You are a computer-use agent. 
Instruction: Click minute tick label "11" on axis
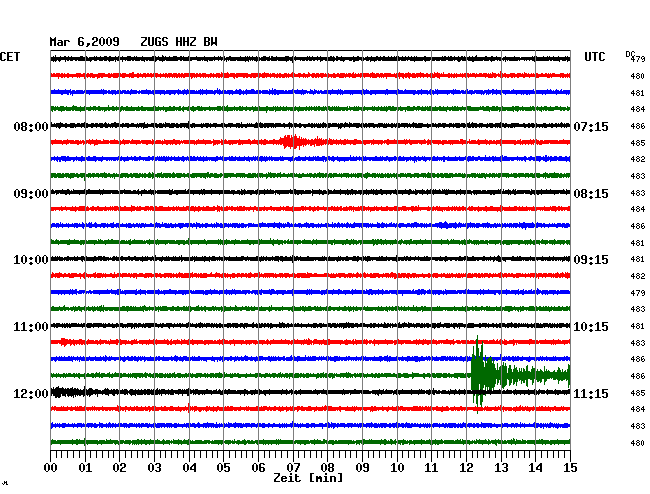tap(432, 468)
